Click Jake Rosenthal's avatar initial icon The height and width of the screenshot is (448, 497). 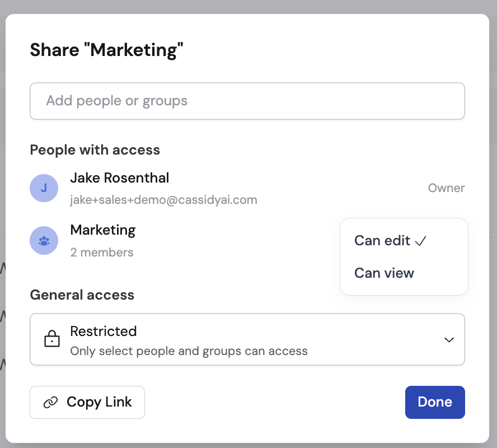tap(44, 188)
